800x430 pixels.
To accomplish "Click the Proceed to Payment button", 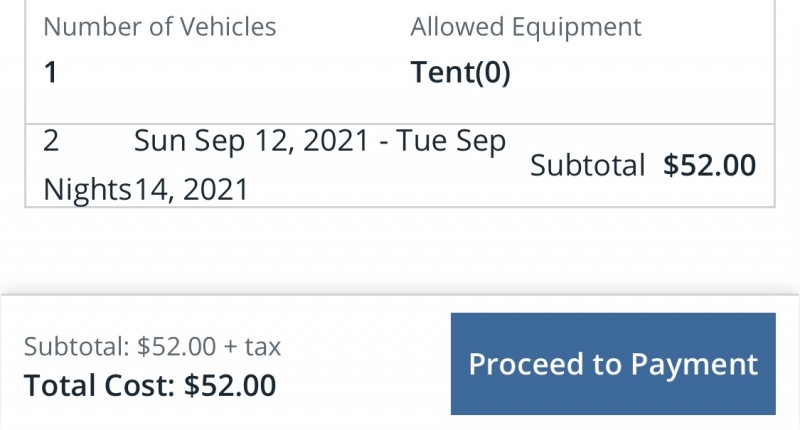I will (x=613, y=364).
